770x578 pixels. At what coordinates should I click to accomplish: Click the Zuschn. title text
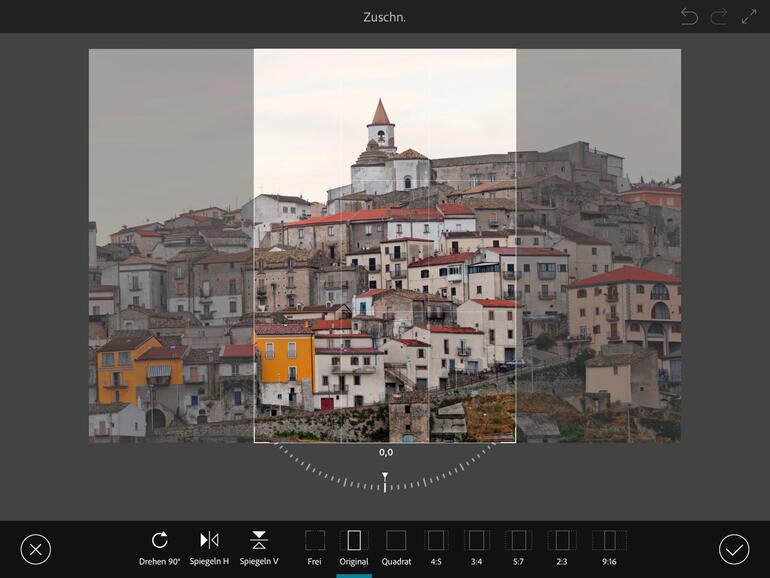[x=384, y=17]
